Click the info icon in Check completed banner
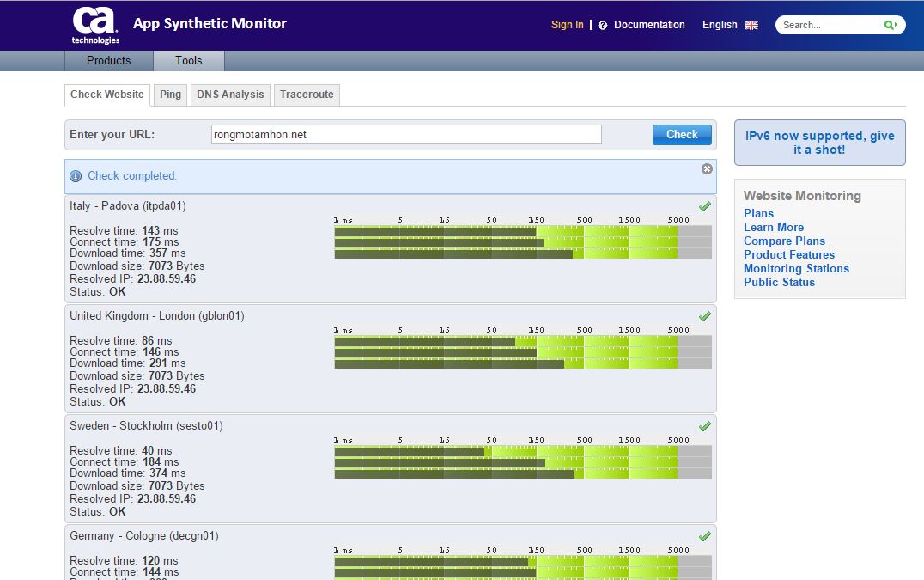 coord(76,175)
